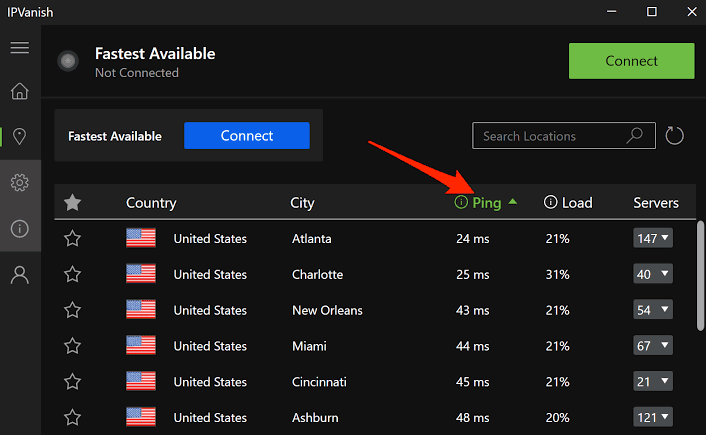Expand the Miami 67 servers dropdown
Viewport: 706px width, 435px height.
(653, 345)
